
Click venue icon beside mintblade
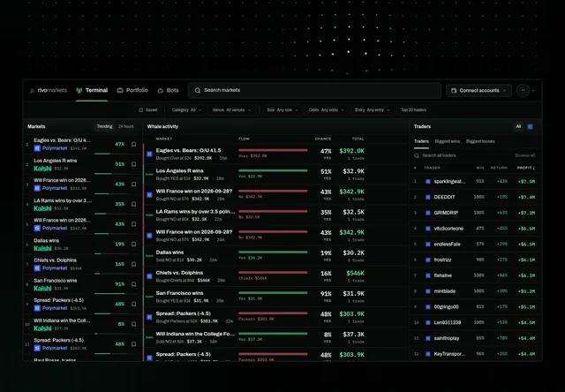point(428,291)
